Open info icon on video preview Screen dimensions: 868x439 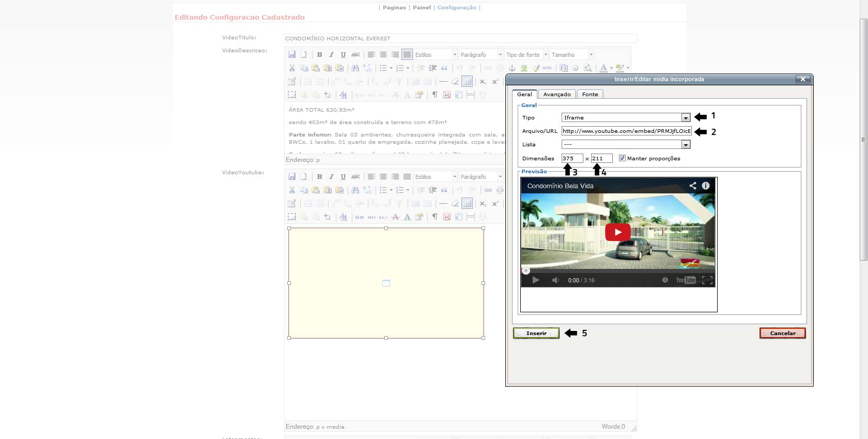click(x=706, y=185)
